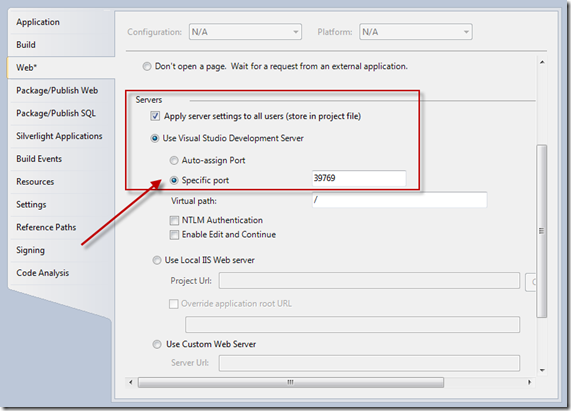Select Use Custom Web Server option
This screenshot has width=571, height=411.
[157, 344]
